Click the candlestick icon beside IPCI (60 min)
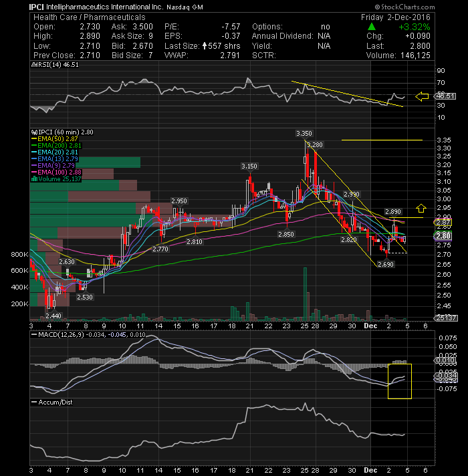Image resolution: width=468 pixels, height=476 pixels. (x=34, y=132)
